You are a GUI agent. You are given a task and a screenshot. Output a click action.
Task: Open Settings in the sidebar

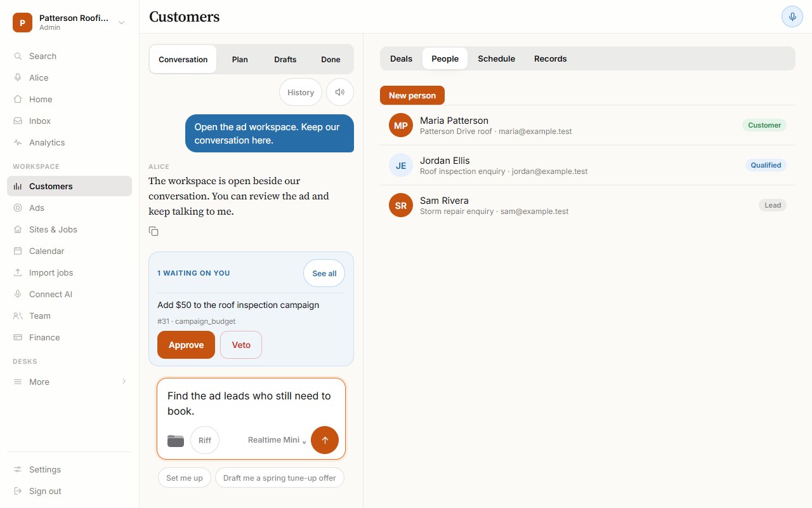pos(69,469)
